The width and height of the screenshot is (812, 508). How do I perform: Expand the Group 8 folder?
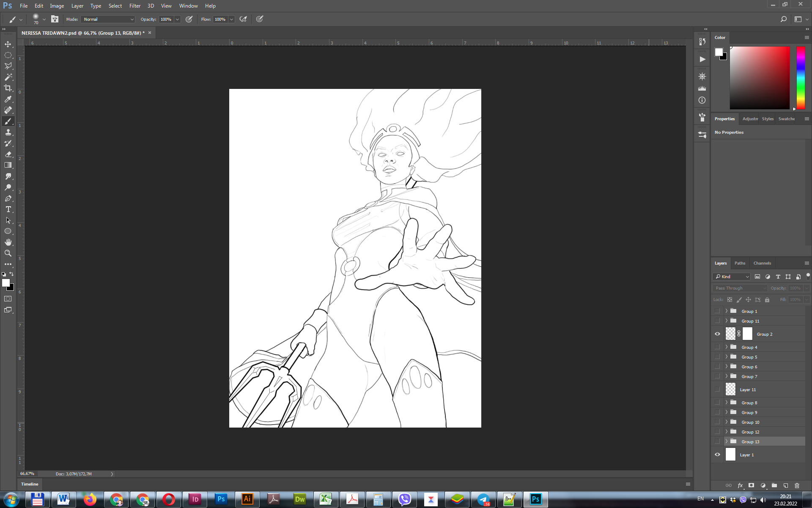point(727,403)
